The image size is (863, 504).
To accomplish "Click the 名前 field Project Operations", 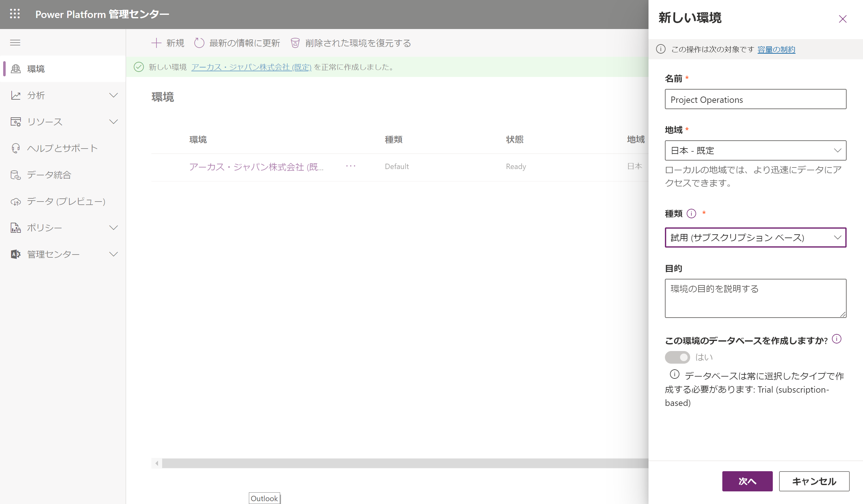I will 755,99.
